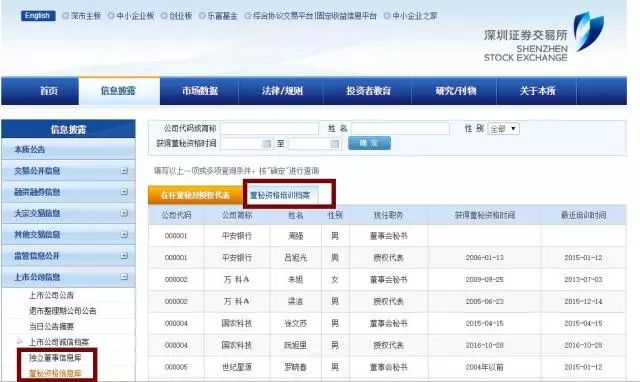Click 2004年以前 cell
640x382 pixels.
click(x=484, y=367)
